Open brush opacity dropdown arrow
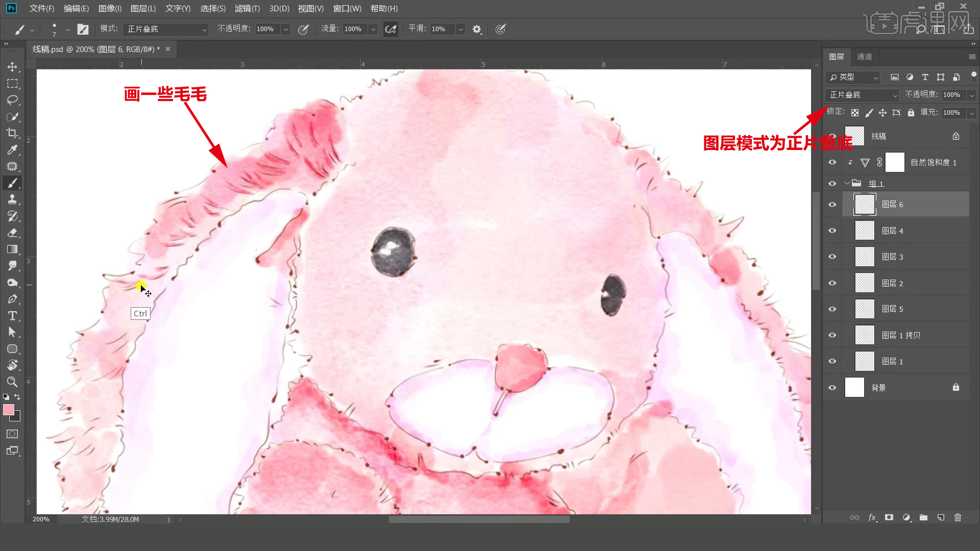The image size is (980, 551). coord(286,29)
